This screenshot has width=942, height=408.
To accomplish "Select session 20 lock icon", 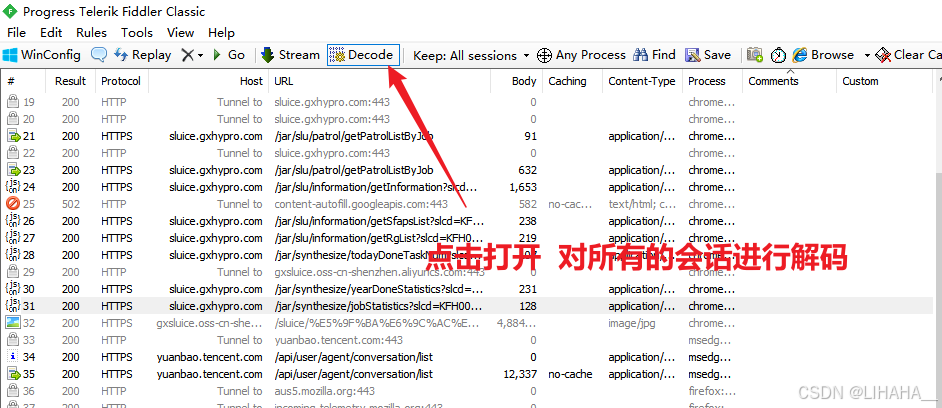I will [13, 119].
